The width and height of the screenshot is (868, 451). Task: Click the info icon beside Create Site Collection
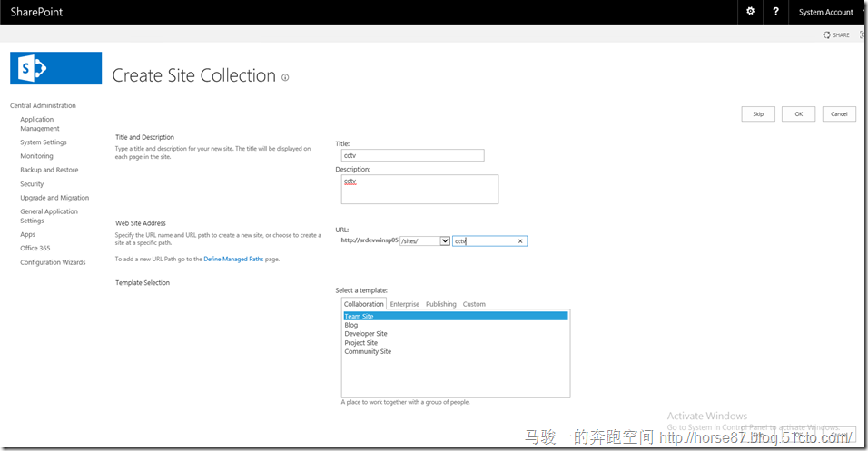[x=285, y=77]
